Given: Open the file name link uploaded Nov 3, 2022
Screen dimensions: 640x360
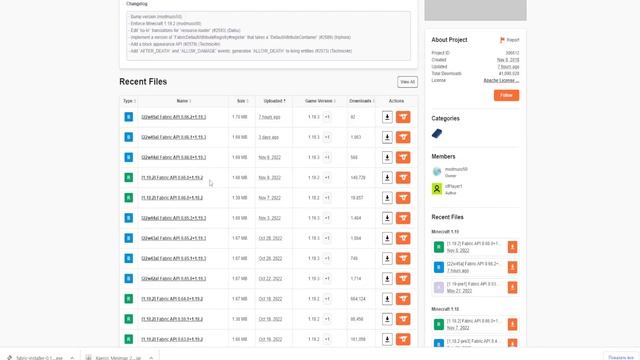Looking at the screenshot, I should click(173, 218).
